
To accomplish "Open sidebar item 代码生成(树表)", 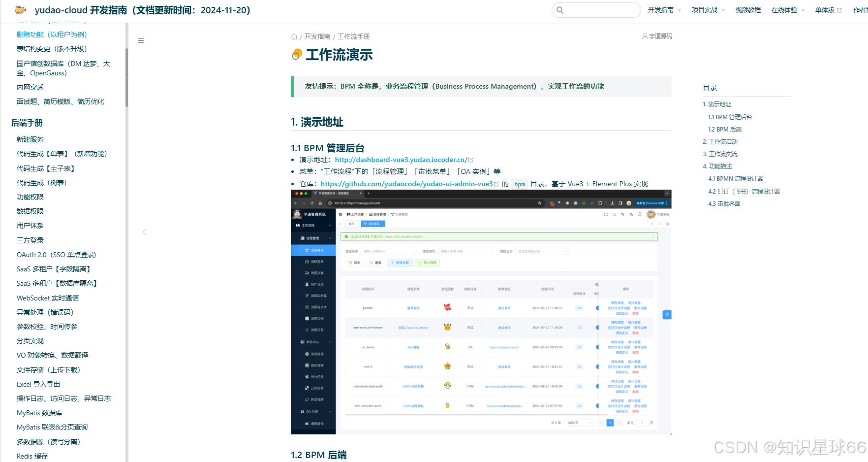I will pyautogui.click(x=42, y=183).
